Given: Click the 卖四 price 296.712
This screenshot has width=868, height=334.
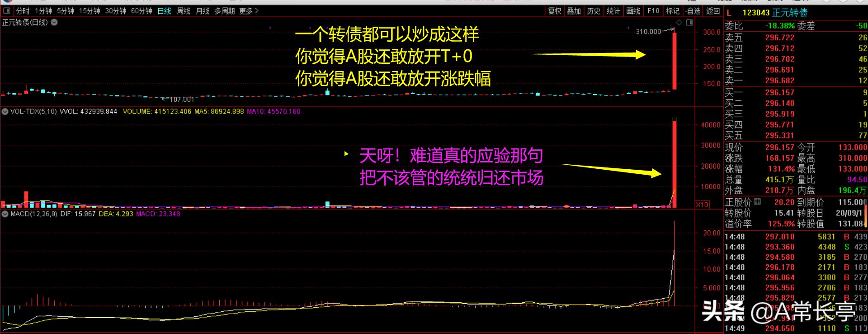Looking at the screenshot, I should [779, 48].
